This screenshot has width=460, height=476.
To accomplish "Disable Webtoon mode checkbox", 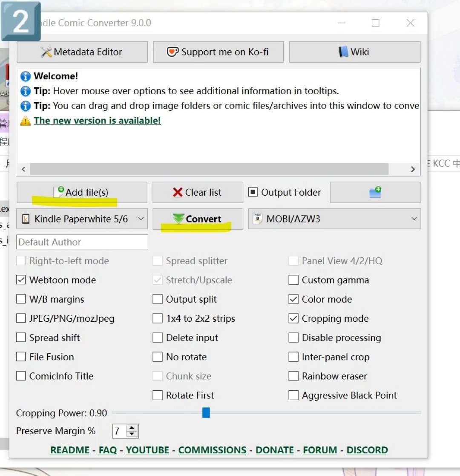I will click(21, 280).
